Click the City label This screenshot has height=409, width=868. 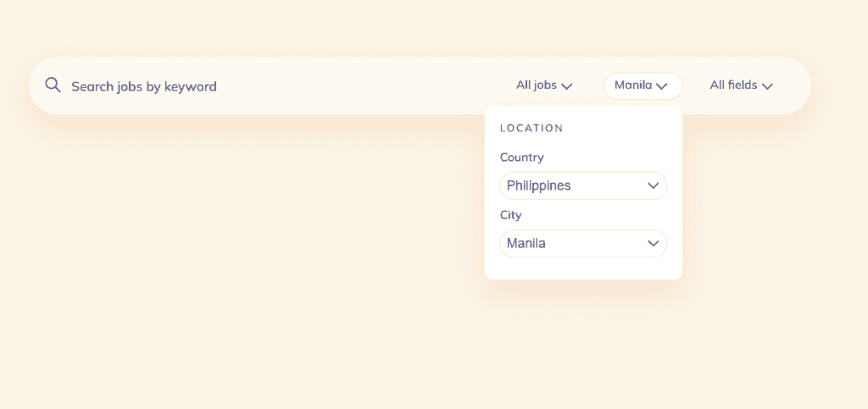(x=510, y=215)
